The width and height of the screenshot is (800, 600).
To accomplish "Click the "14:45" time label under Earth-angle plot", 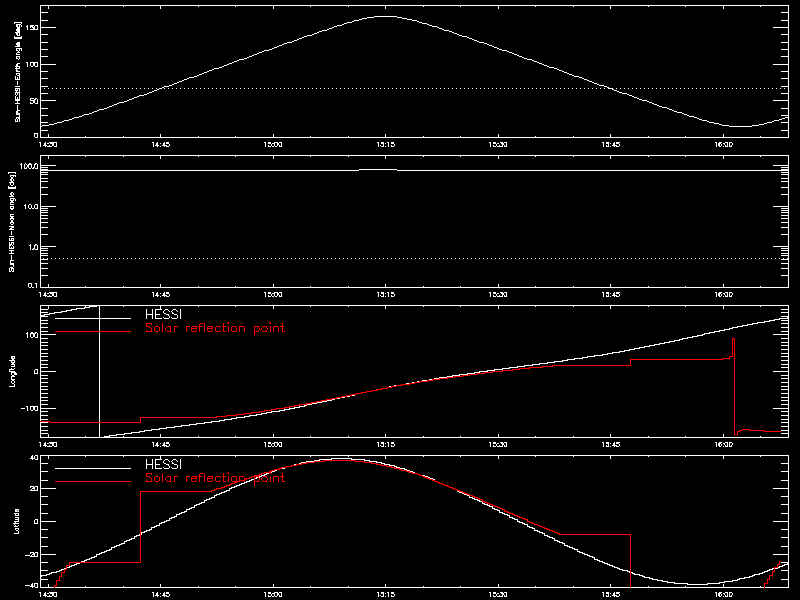I will tap(161, 145).
